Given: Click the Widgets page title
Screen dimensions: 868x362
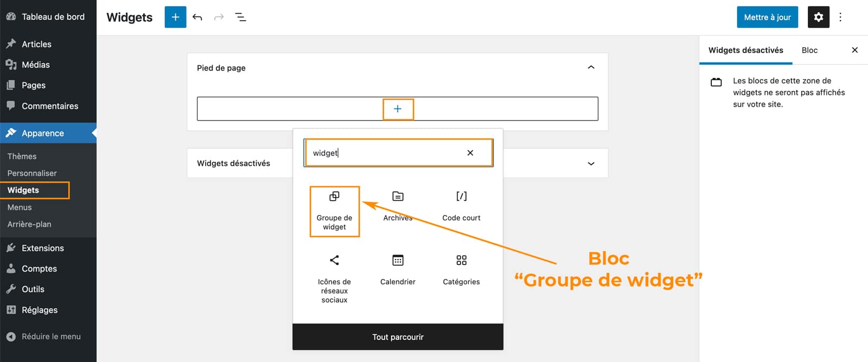Looking at the screenshot, I should tap(130, 17).
